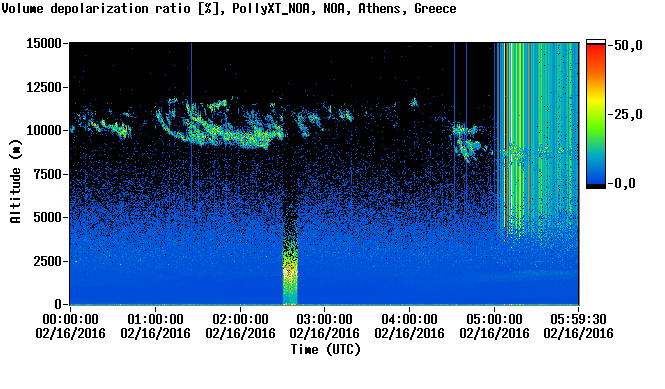Click the 00:00:00 time axis label
Image resolution: width=665 pixels, height=389 pixels.
point(70,319)
